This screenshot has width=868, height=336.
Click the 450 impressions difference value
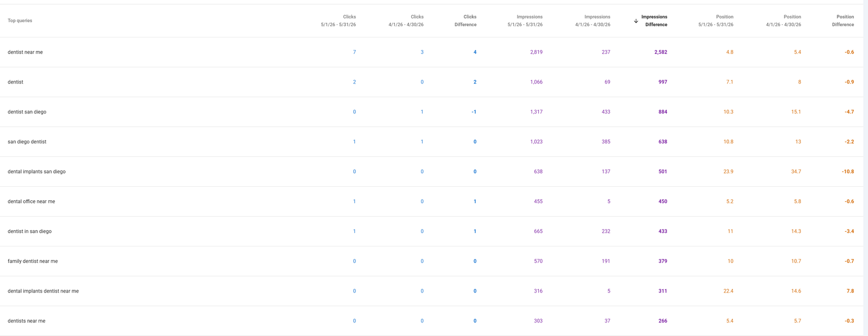coord(663,201)
